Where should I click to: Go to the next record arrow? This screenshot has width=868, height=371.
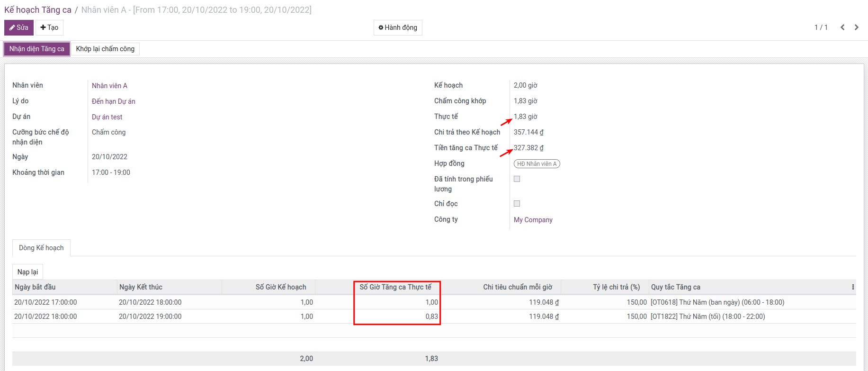pos(856,27)
